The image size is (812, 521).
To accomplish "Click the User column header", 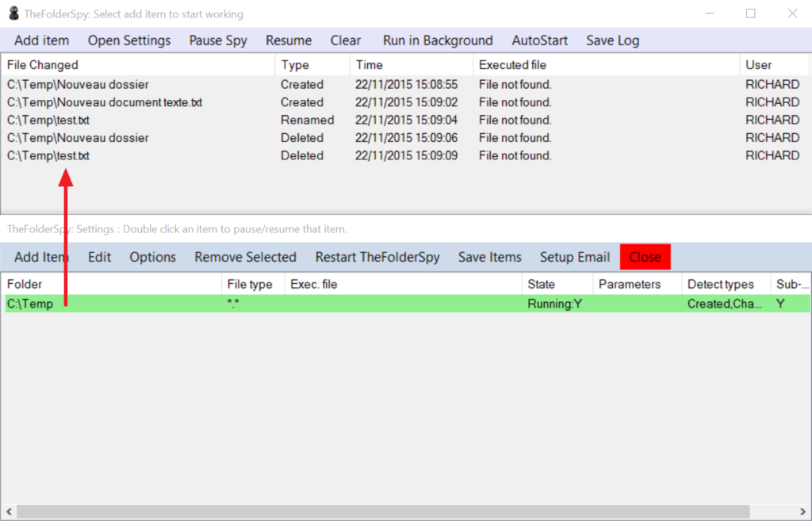I will [774, 65].
